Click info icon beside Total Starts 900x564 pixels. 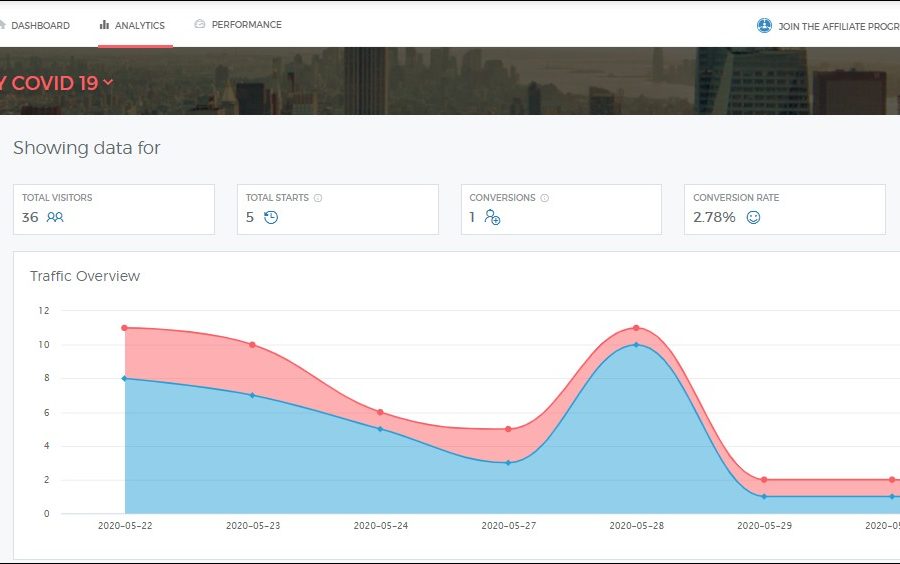tap(318, 198)
